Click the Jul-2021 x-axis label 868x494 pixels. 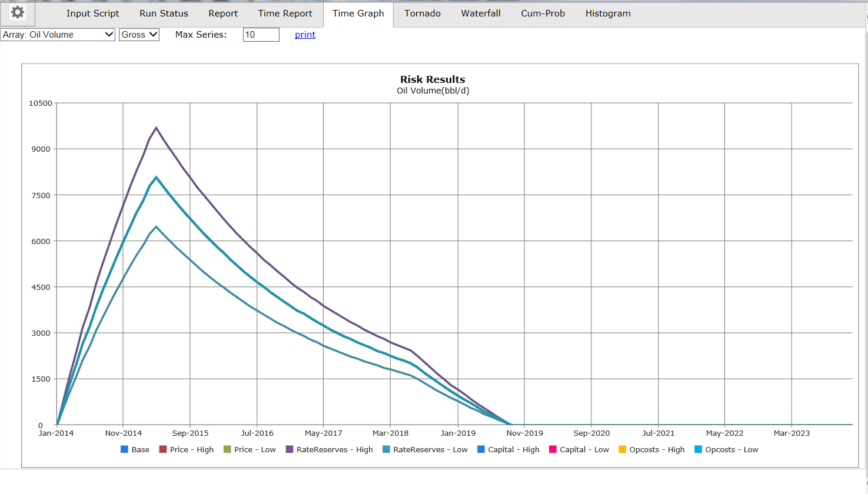659,433
